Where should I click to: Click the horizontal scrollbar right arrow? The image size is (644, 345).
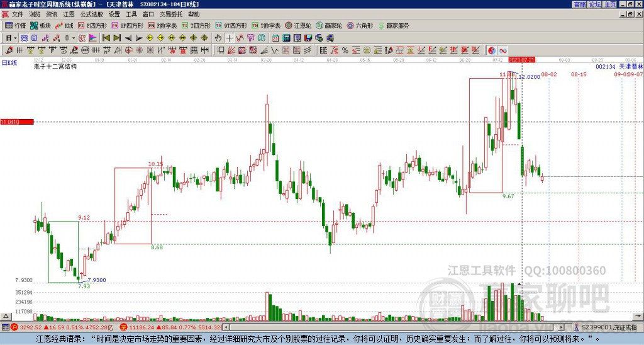point(561,327)
